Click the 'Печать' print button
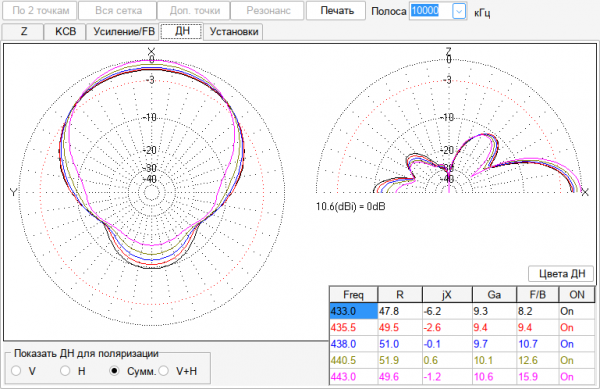This screenshot has height=389, width=600. (x=337, y=10)
